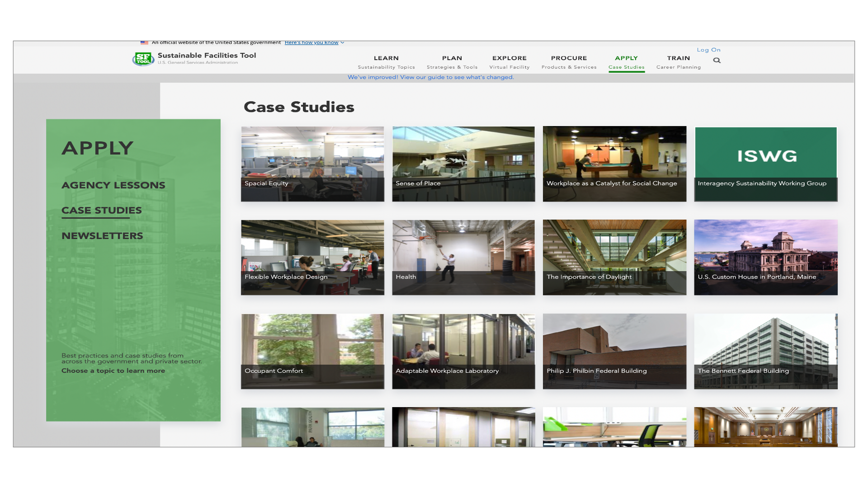Open the ISWG Interagency Sustainability tile
Viewport: 868px width, 488px height.
[x=766, y=164]
